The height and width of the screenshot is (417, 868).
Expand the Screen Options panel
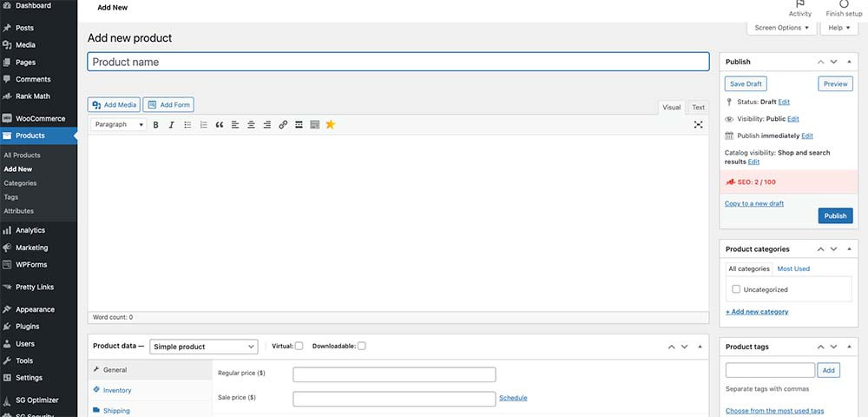tap(781, 28)
